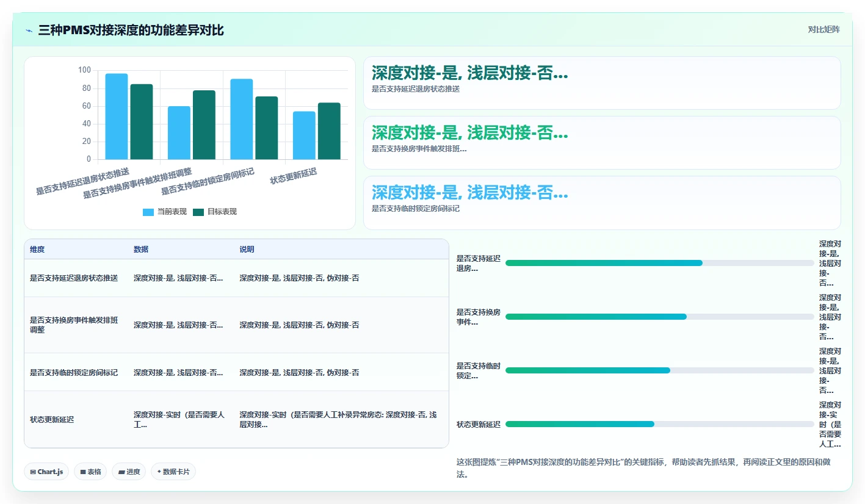Select the 表格 tag chip
Image resolution: width=865 pixels, height=504 pixels.
90,472
